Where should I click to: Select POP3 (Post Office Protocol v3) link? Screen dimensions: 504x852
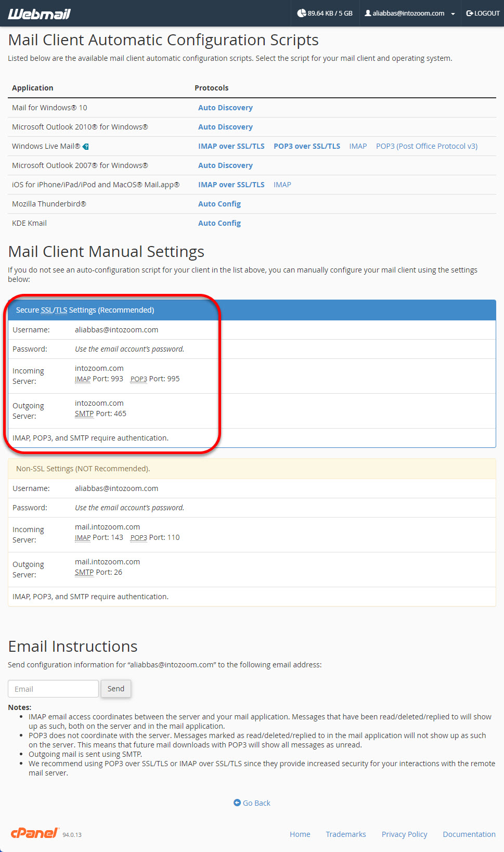pyautogui.click(x=427, y=146)
